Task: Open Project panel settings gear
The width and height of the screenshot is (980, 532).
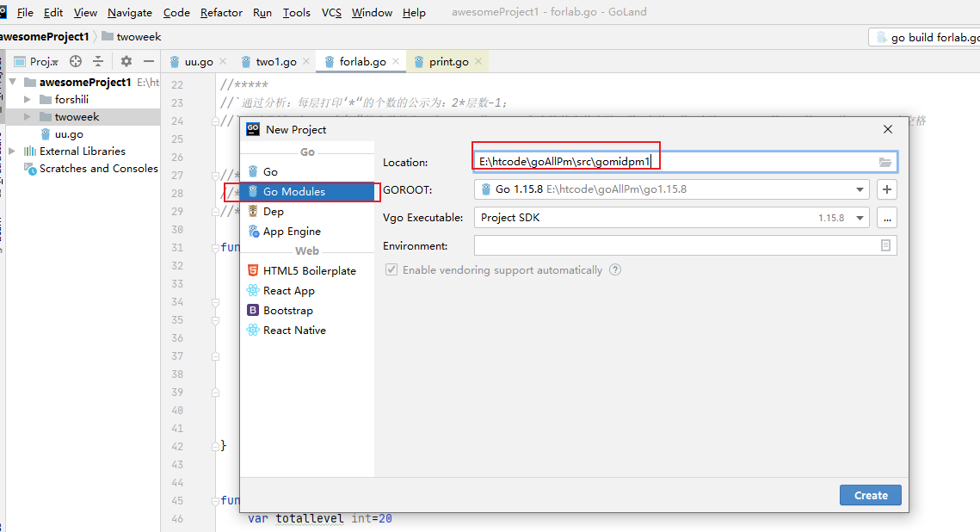Action: 126,61
